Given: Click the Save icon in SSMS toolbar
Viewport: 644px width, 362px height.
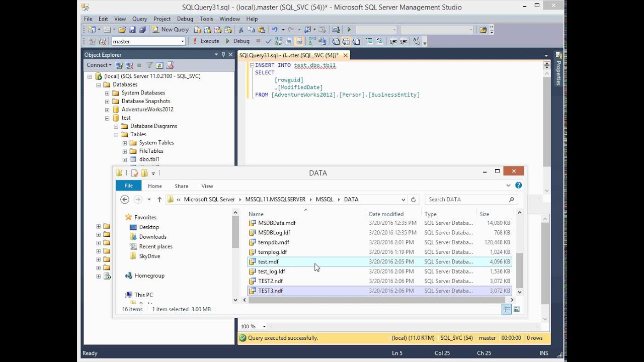Looking at the screenshot, I should pos(132,29).
